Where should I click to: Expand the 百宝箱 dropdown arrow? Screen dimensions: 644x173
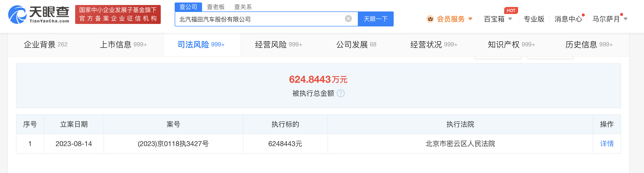coord(510,19)
